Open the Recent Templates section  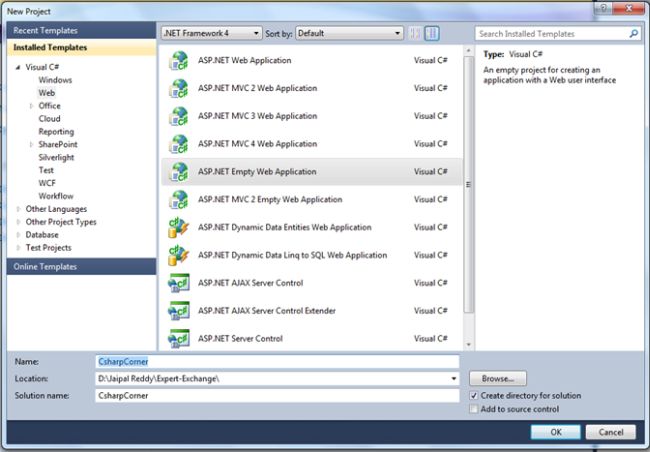tap(81, 30)
